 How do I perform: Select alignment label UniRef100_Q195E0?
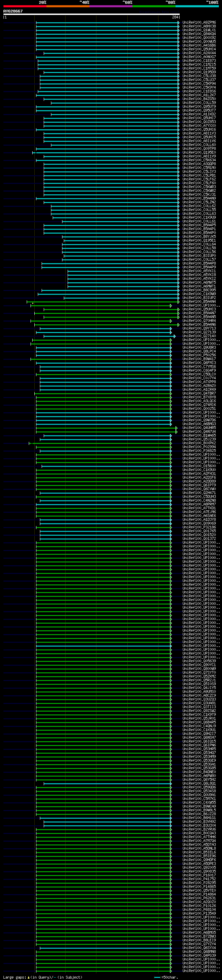coord(199,153)
